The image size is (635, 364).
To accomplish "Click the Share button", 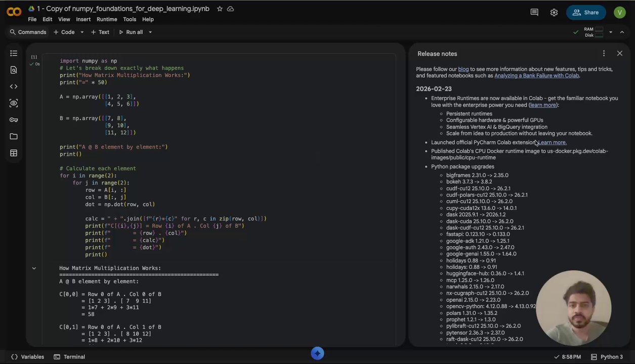I will pos(586,12).
